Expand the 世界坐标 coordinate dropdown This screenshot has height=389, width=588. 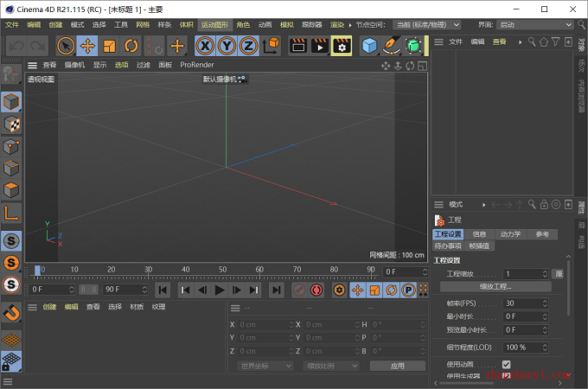pos(265,366)
